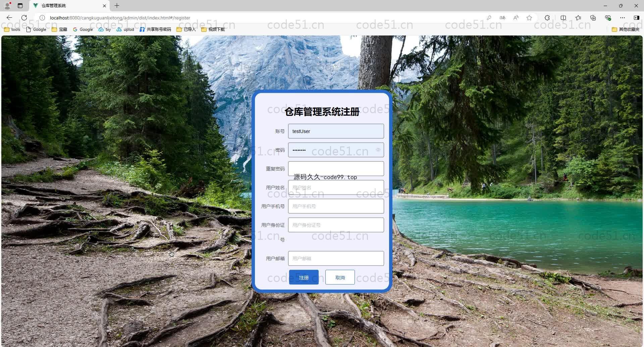Add this page to favorites star

point(529,18)
